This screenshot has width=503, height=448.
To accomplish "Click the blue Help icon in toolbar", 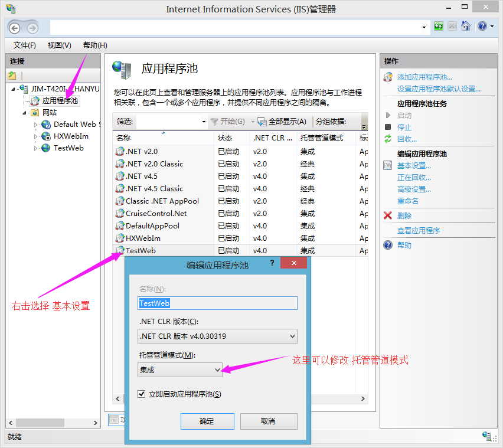I will (x=482, y=26).
